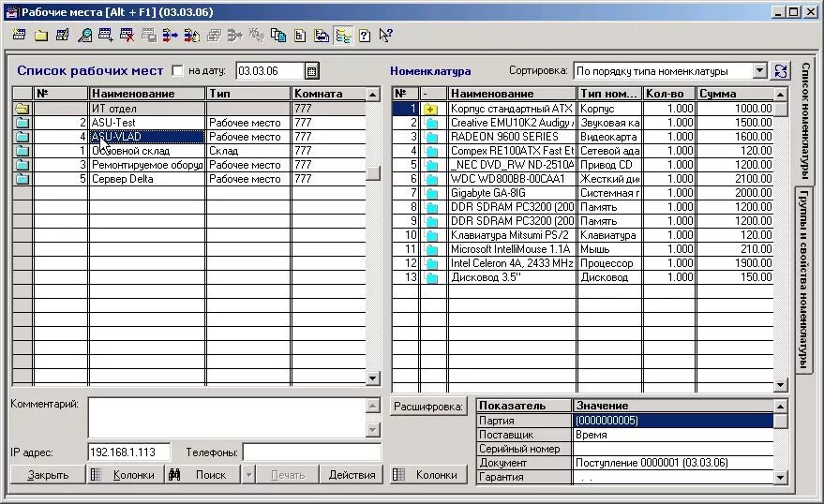Open the Действия button menu
This screenshot has width=824, height=504.
[x=352, y=475]
